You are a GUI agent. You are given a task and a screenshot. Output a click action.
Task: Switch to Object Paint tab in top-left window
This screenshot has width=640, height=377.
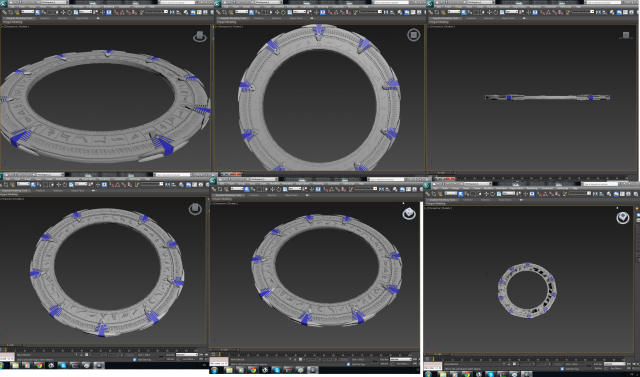point(82,18)
